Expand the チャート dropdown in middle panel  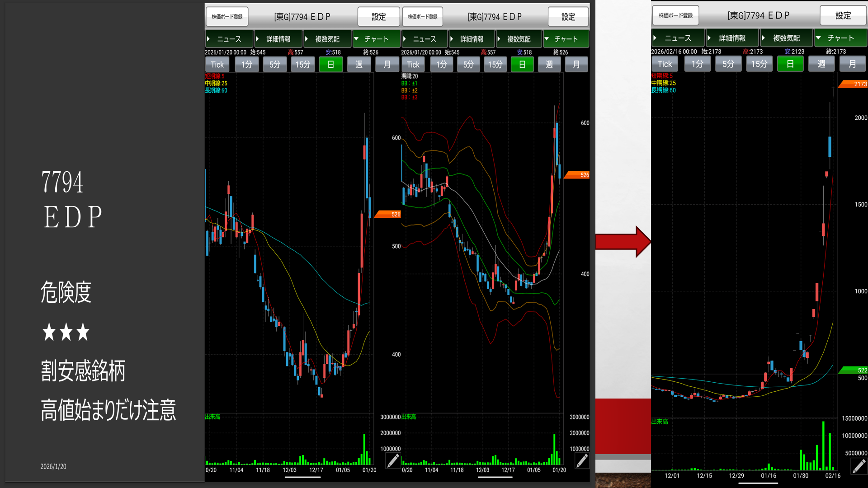pos(566,39)
